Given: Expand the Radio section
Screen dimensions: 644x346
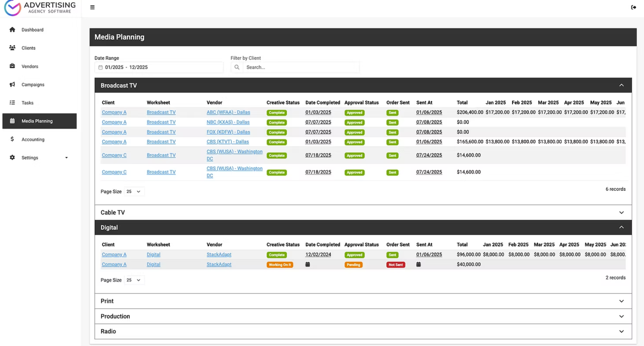Looking at the screenshot, I should [x=622, y=331].
